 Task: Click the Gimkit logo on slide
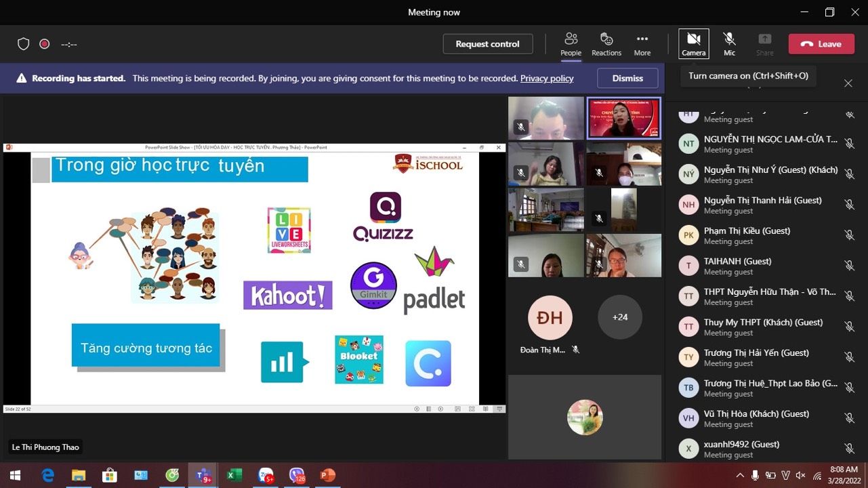pos(373,285)
